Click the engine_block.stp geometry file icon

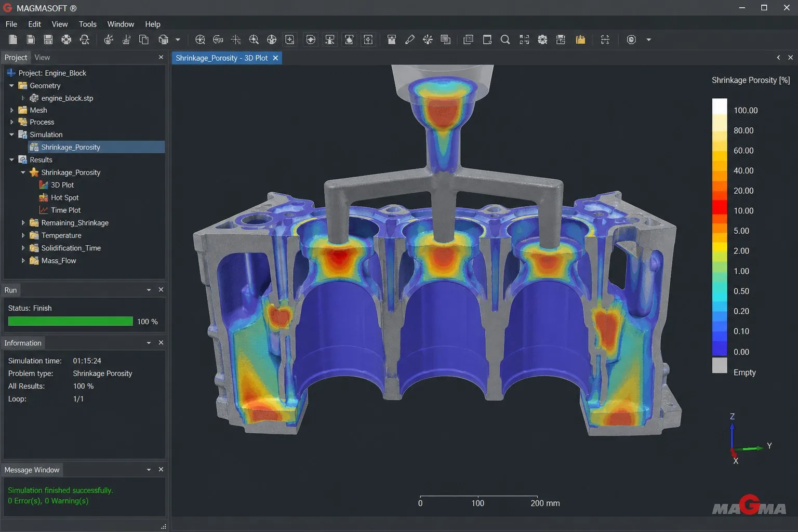pyautogui.click(x=34, y=98)
